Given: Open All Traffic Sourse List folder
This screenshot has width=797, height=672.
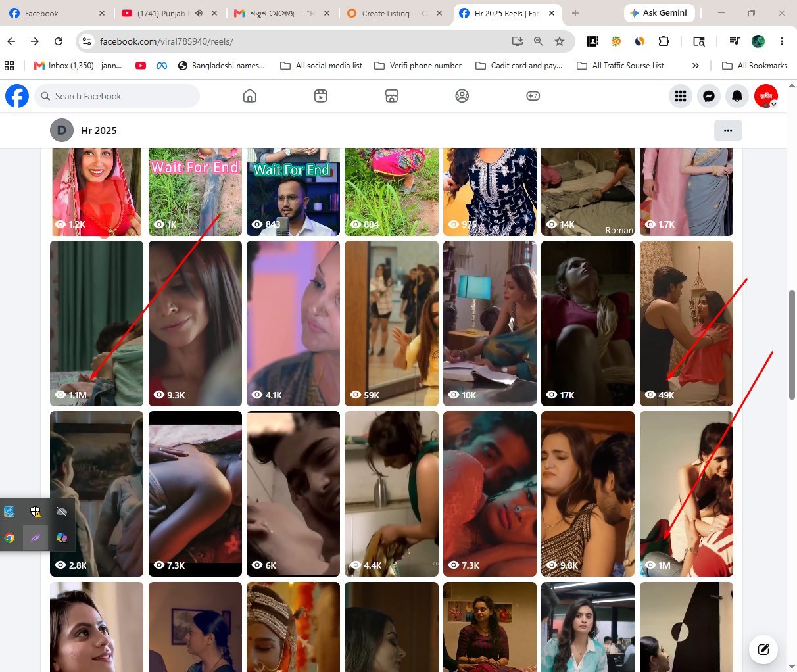Looking at the screenshot, I should click(x=621, y=66).
